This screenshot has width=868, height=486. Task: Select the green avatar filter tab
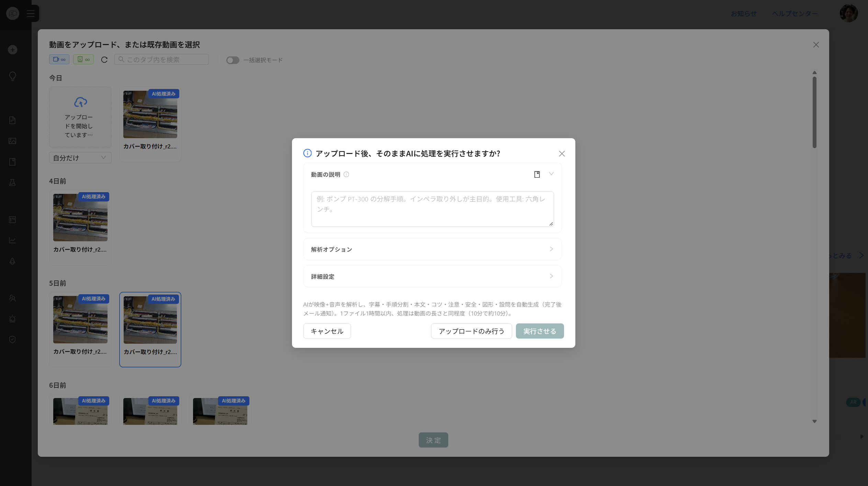(x=83, y=59)
